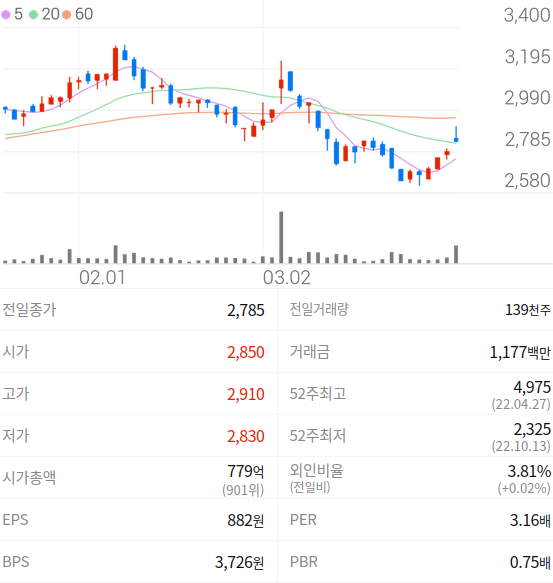Click the 52주최고 value 4,975
Screen dimensions: 553x583
point(532,387)
